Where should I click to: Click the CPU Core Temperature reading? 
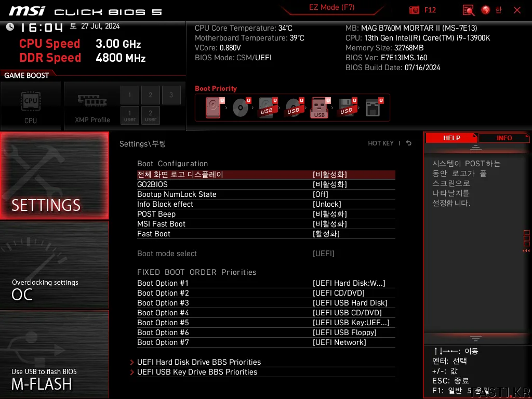point(243,28)
